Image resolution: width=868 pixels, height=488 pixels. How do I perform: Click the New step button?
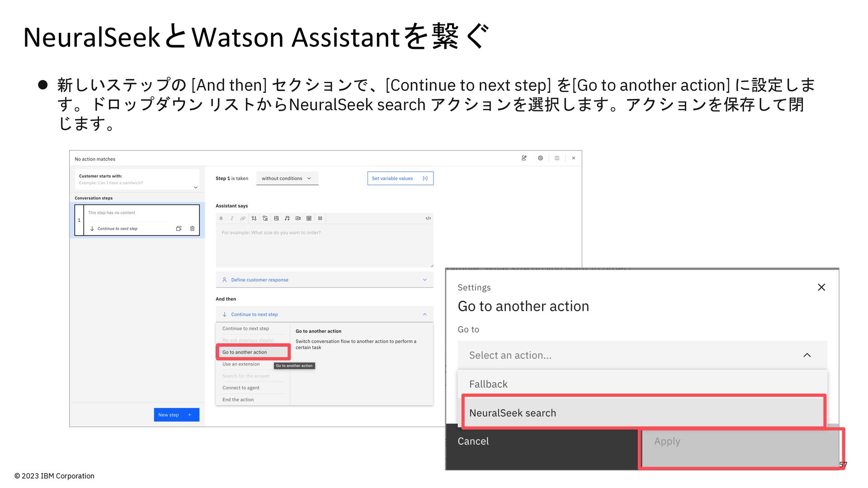click(176, 415)
